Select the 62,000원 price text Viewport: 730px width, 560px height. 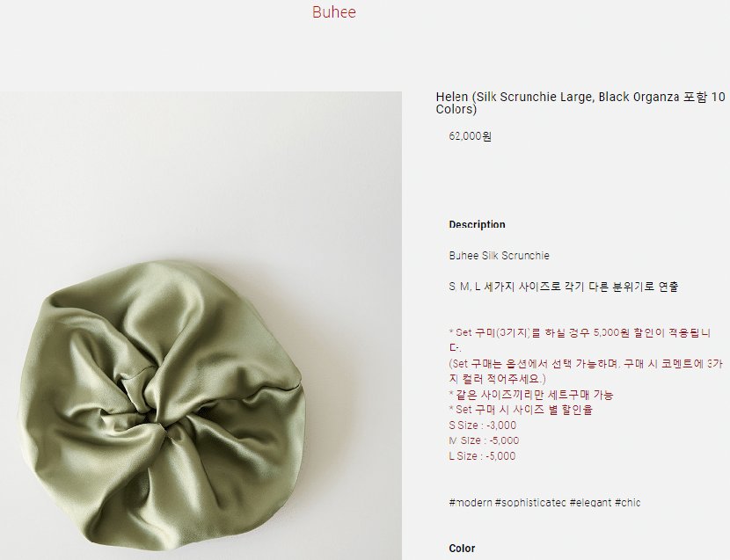tap(471, 136)
